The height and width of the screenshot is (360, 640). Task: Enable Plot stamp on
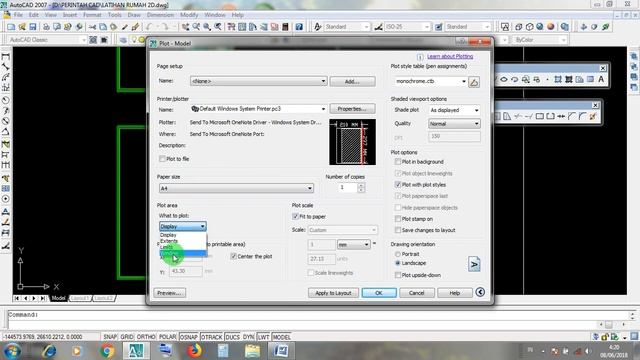[x=398, y=219]
